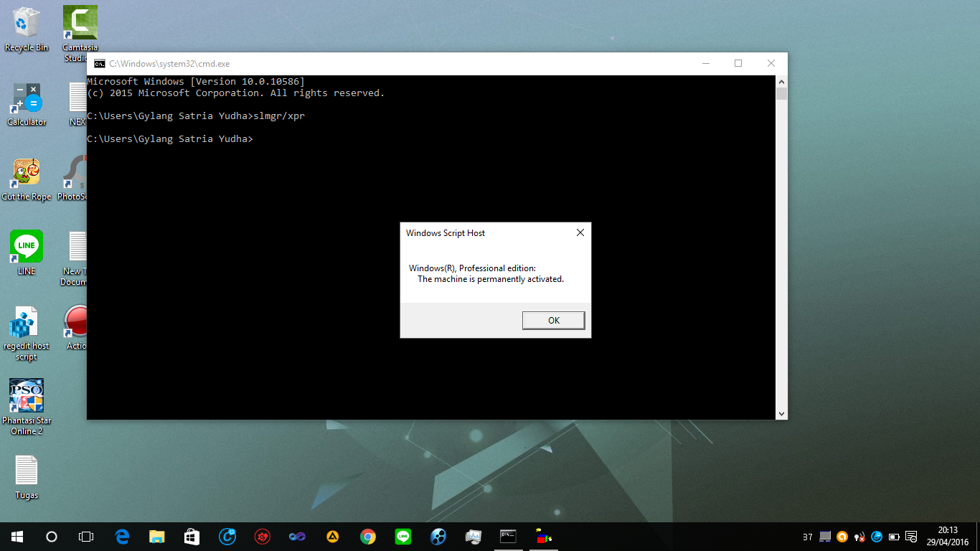Launch Google Chrome from the taskbar

pos(368,537)
